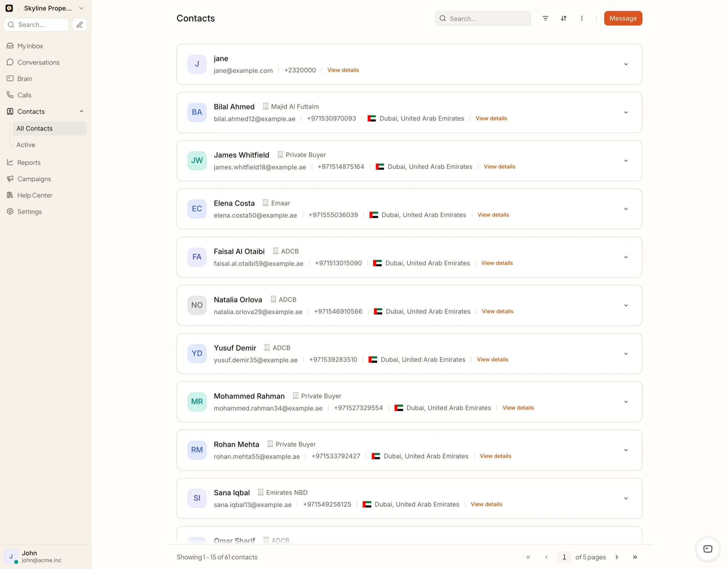728x569 pixels.
Task: Go to the last page of contacts
Action: click(x=635, y=557)
